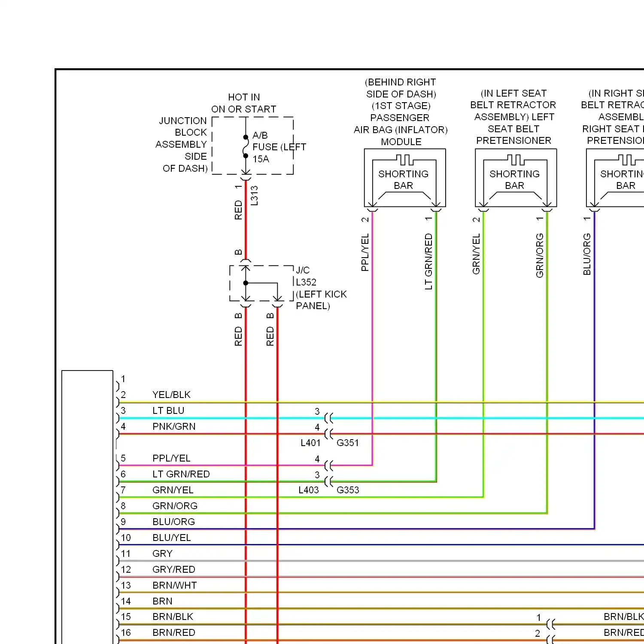Select the LT GRN/RED label at pin 6
644x644 pixels.
tap(181, 474)
